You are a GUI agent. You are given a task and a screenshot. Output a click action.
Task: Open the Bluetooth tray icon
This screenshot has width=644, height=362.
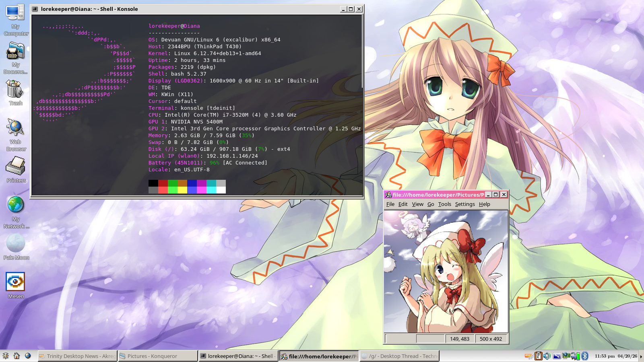585,356
